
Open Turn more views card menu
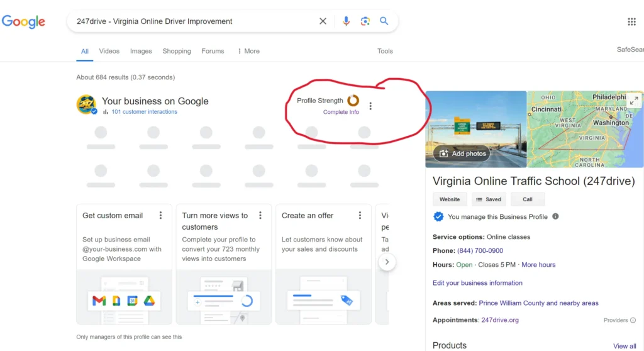click(260, 215)
